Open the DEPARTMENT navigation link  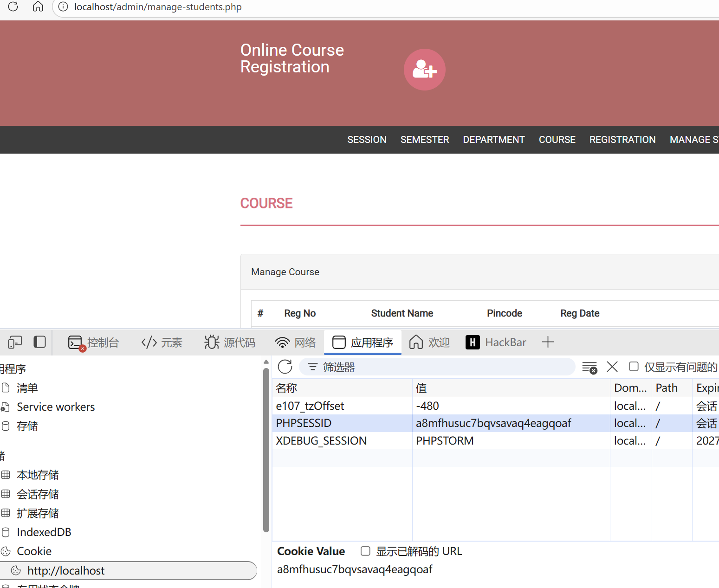493,140
